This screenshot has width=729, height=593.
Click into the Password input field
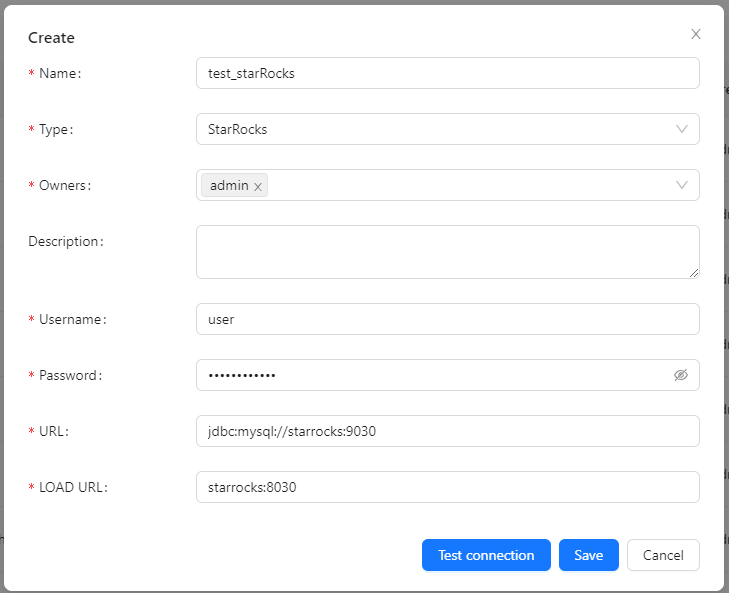[430, 375]
